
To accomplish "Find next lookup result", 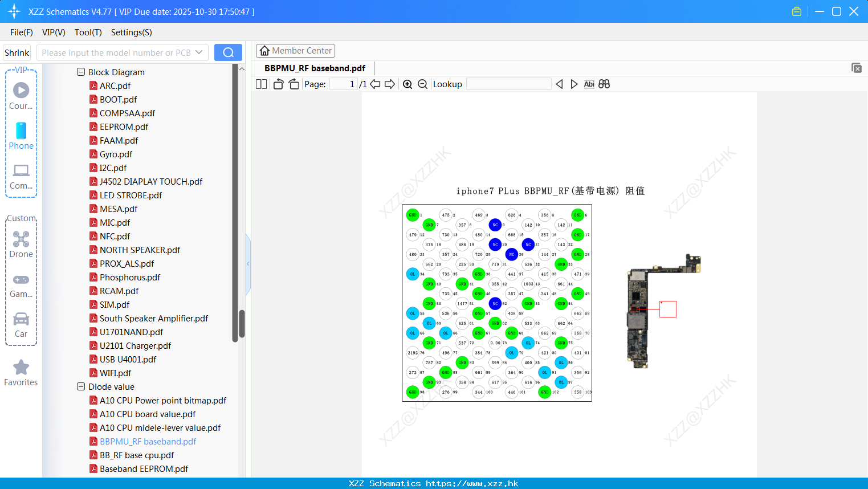I will pos(574,84).
